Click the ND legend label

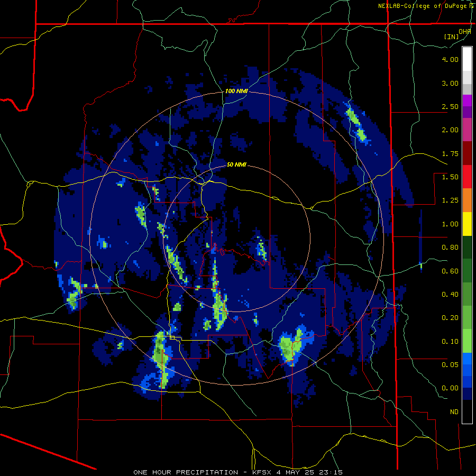coord(454,412)
